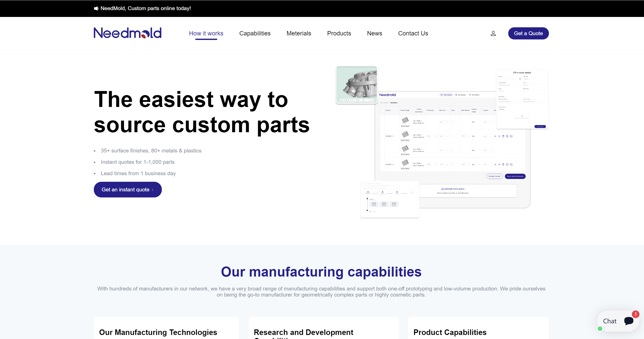
Task: Click the Our manufacturing capabilities heading
Action: 321,272
